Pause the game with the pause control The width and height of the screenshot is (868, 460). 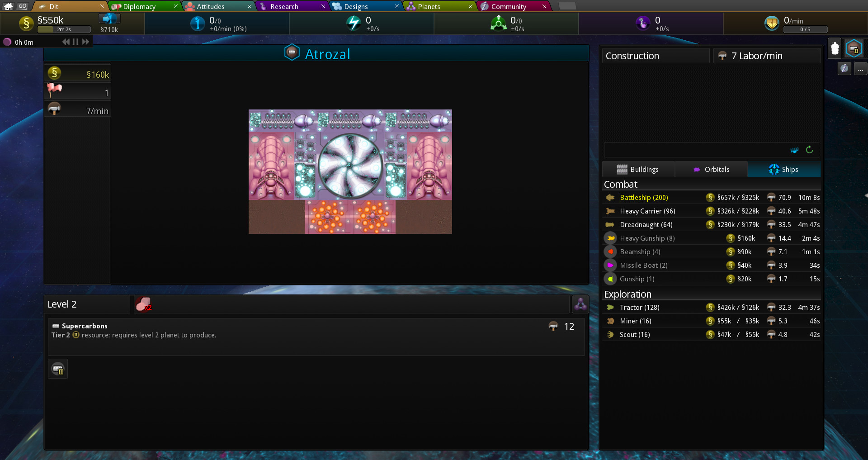tap(75, 42)
